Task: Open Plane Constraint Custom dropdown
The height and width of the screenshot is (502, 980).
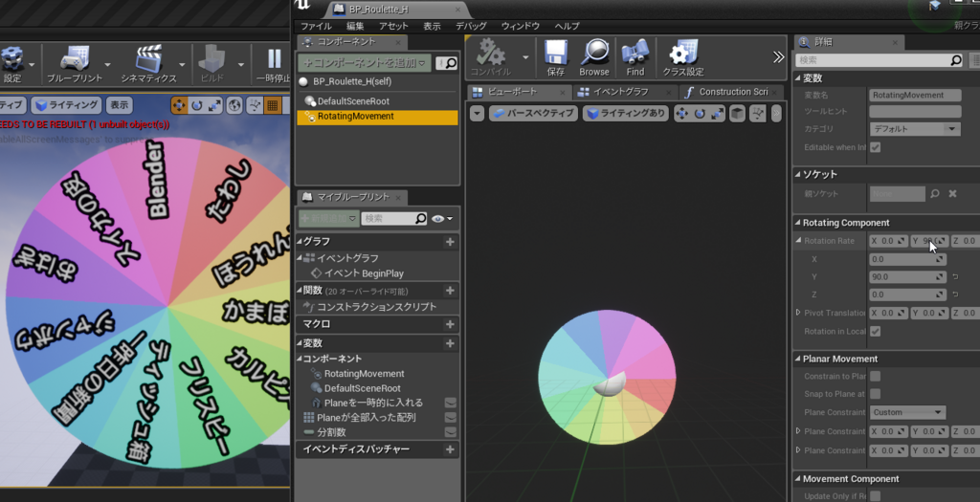Action: tap(907, 412)
